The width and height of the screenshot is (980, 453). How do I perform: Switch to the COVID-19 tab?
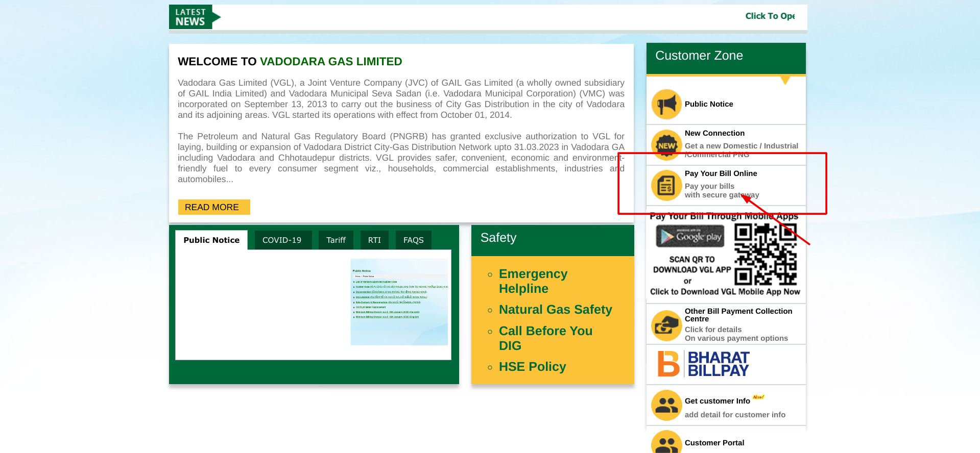pos(282,240)
